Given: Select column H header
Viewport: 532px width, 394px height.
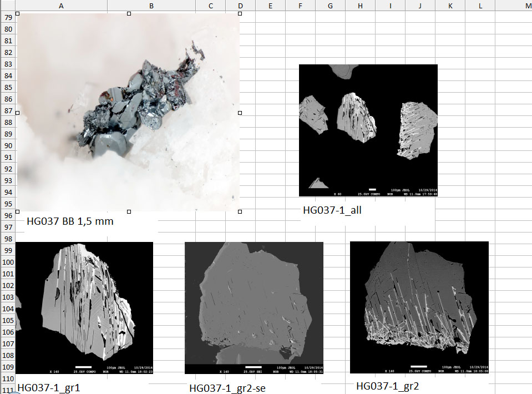Looking at the screenshot, I should click(361, 6).
